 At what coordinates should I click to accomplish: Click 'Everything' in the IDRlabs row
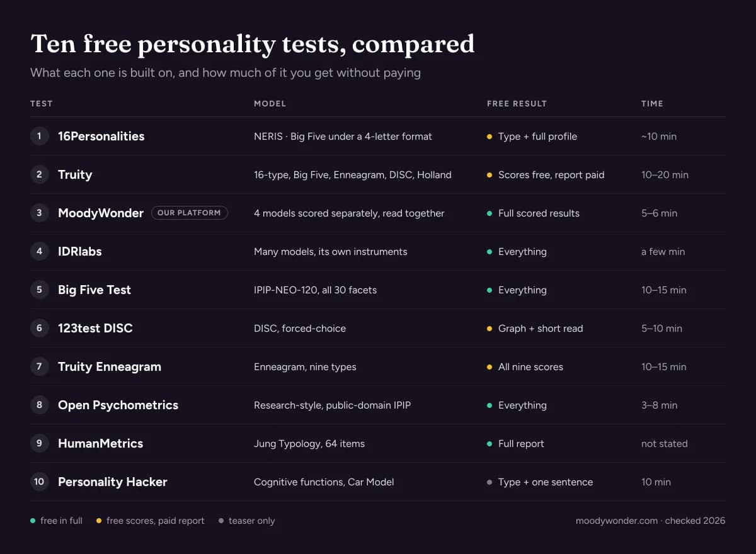pyautogui.click(x=522, y=251)
